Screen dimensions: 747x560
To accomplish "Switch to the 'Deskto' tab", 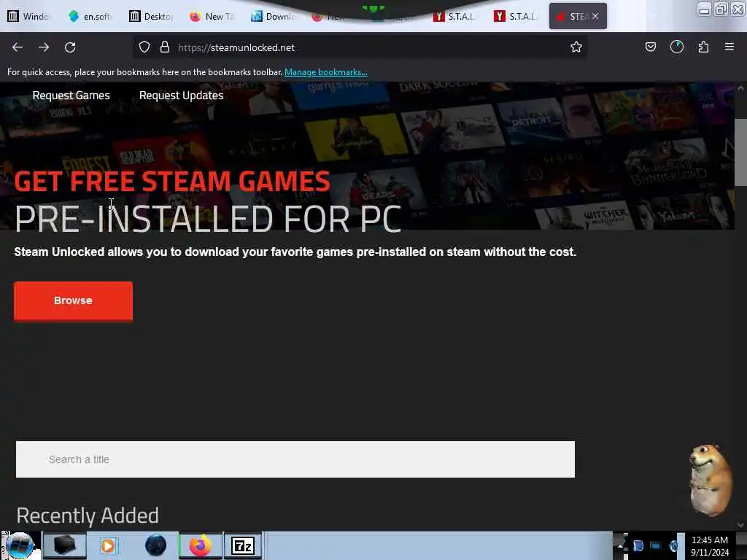I will (x=150, y=16).
